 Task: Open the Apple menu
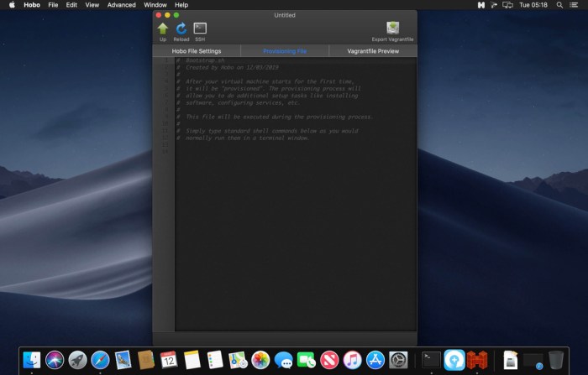pos(12,5)
